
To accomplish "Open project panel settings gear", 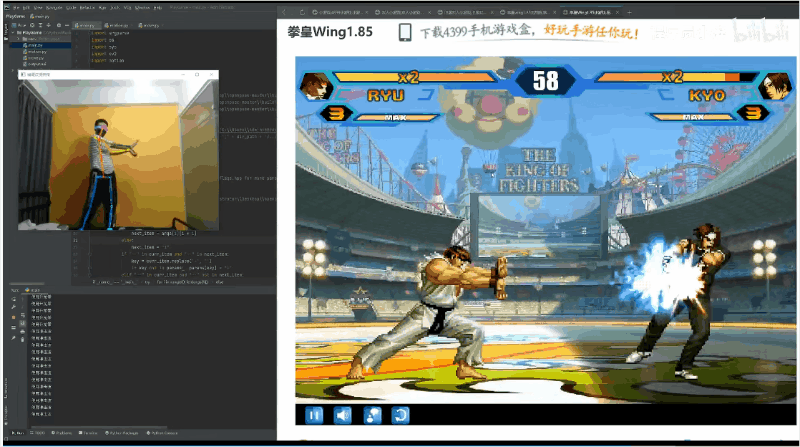I will (x=59, y=26).
